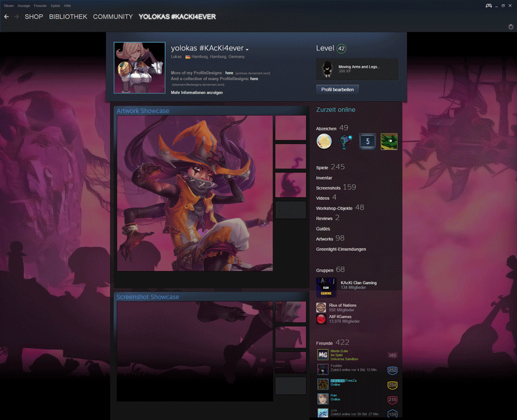Expand 'Mehr Informationen anzeigen'
517x420 pixels.
(197, 92)
